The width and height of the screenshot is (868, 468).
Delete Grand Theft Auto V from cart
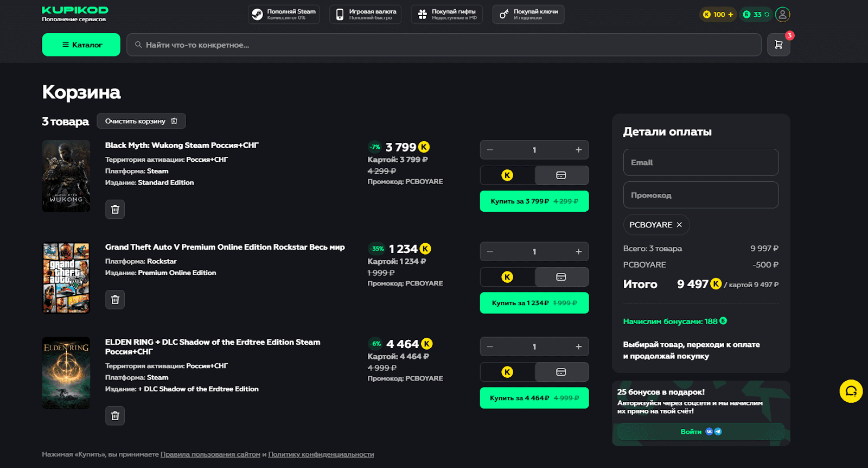click(x=115, y=299)
